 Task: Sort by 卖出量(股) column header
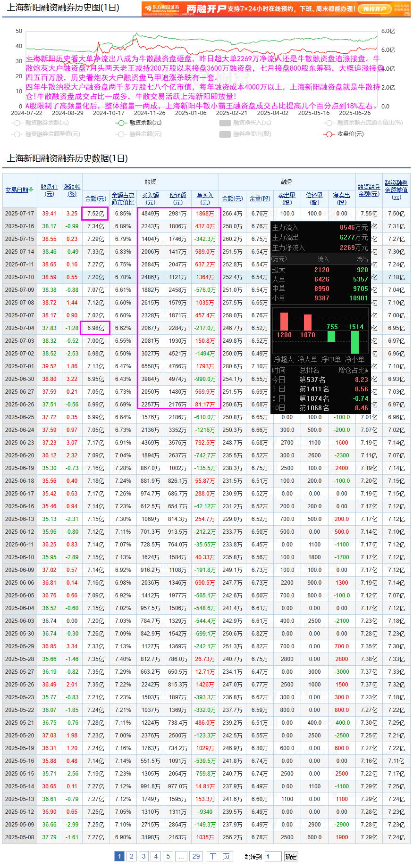287,198
